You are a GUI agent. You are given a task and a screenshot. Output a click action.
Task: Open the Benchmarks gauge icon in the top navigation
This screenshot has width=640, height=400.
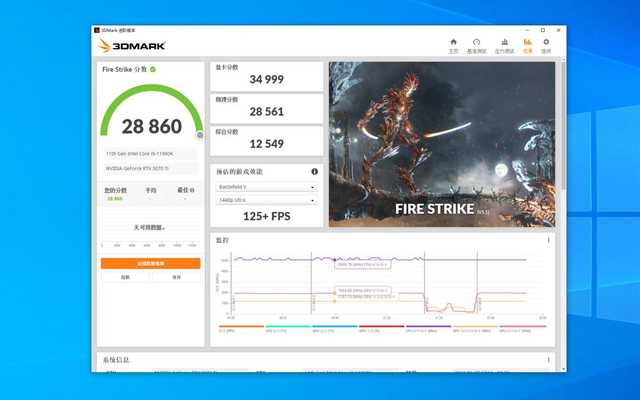point(476,42)
